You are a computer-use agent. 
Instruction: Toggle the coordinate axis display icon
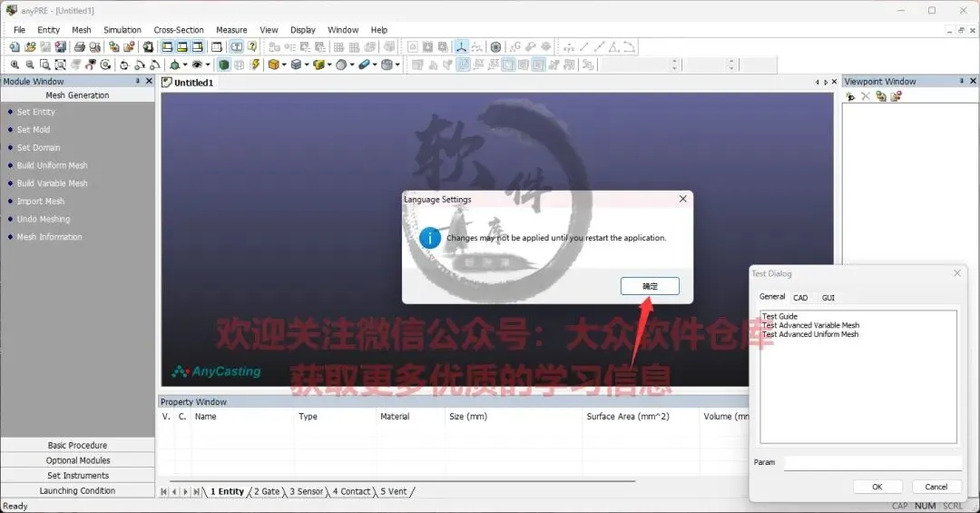461,47
